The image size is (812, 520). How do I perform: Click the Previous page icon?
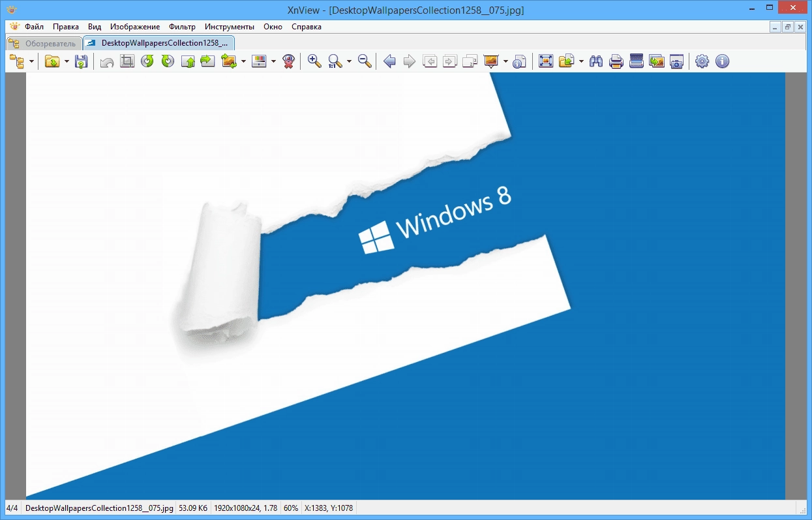[x=430, y=61]
